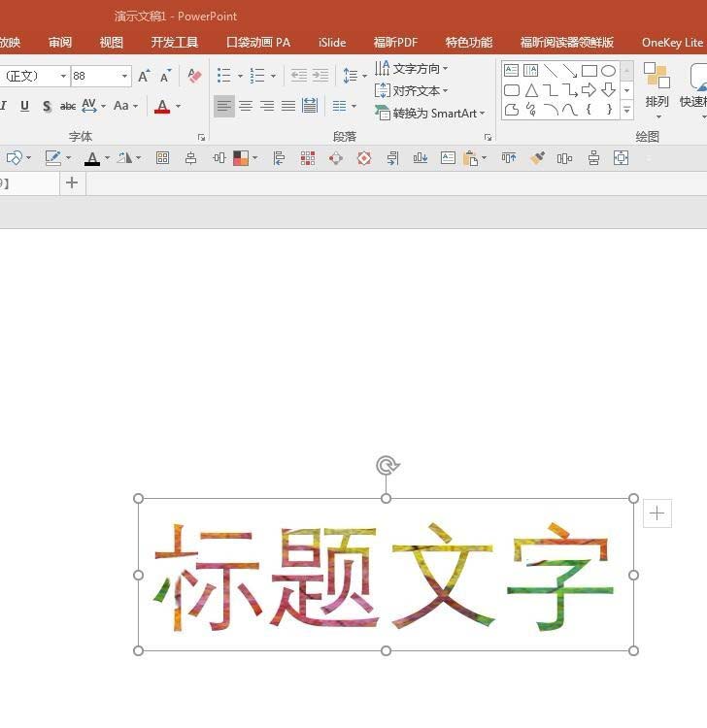Insert a numbered list

click(x=257, y=75)
